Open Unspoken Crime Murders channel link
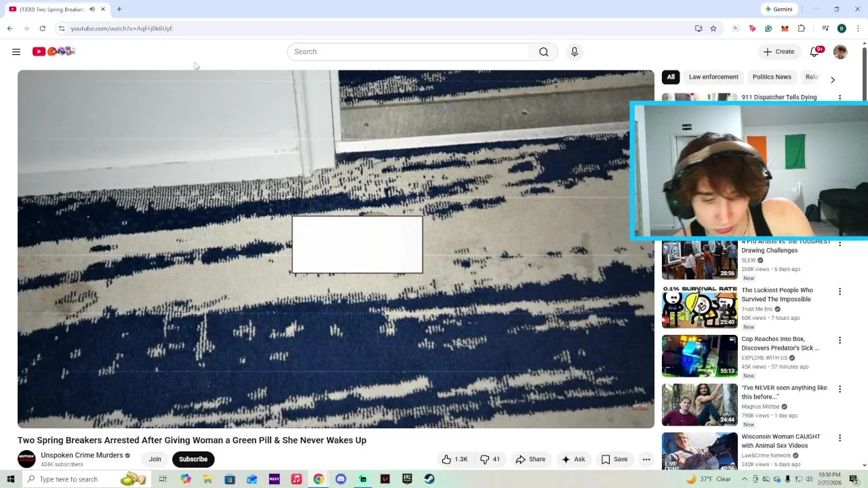868x488 pixels. point(82,455)
